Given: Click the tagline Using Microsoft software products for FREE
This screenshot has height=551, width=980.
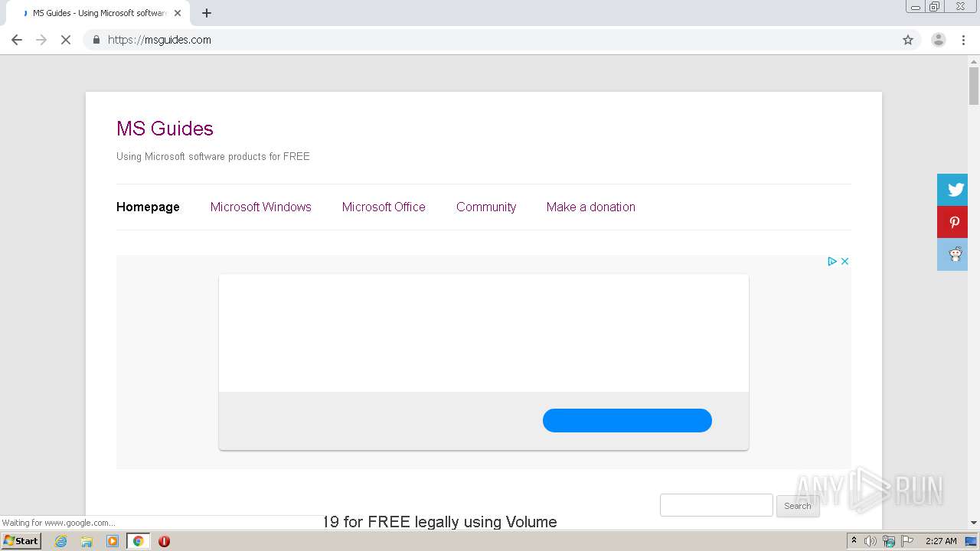Looking at the screenshot, I should [213, 156].
